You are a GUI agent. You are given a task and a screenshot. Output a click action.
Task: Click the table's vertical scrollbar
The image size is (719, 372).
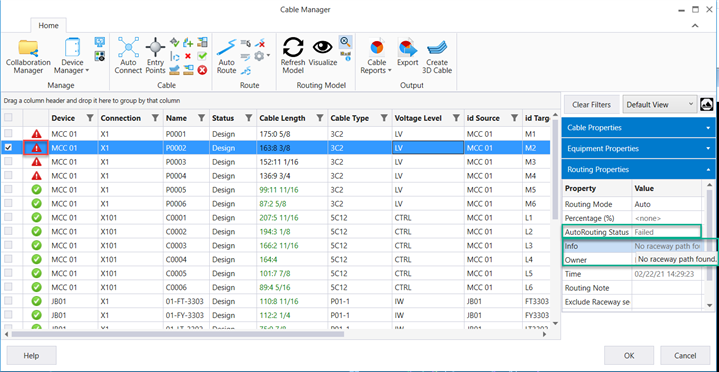tap(555, 171)
